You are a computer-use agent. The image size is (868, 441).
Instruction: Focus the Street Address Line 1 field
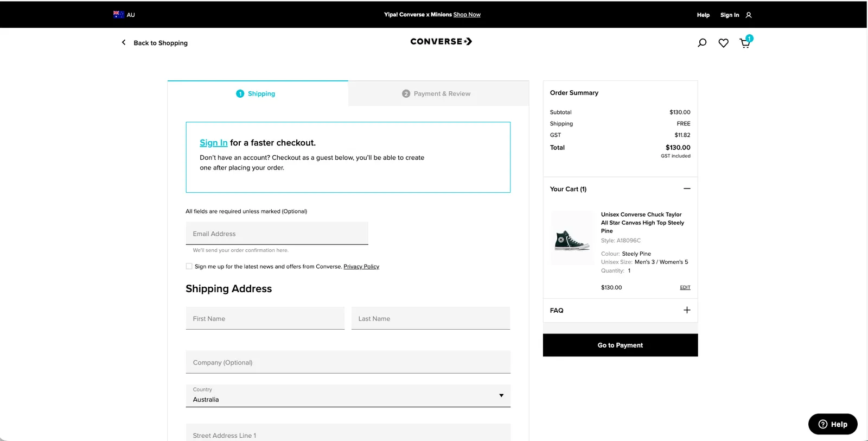pyautogui.click(x=348, y=433)
